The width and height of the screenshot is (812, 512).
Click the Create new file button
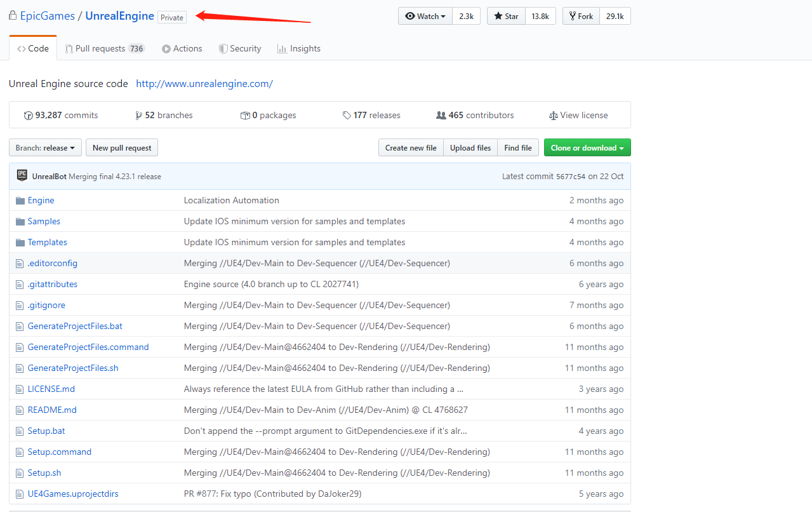pos(411,147)
